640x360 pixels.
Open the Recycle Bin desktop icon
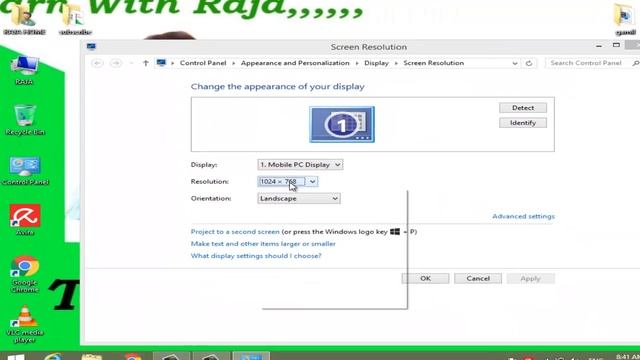click(25, 120)
